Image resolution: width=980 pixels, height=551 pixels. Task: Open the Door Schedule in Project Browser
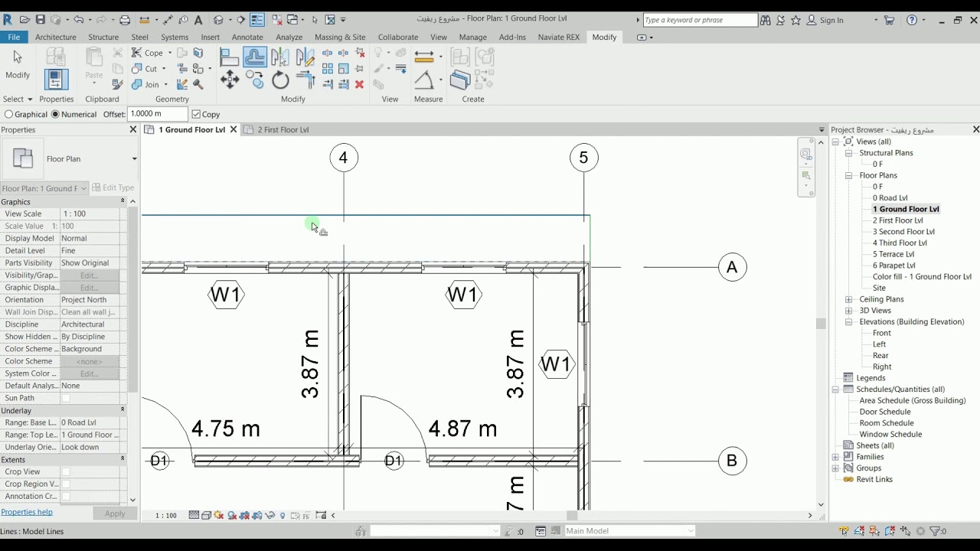click(884, 412)
